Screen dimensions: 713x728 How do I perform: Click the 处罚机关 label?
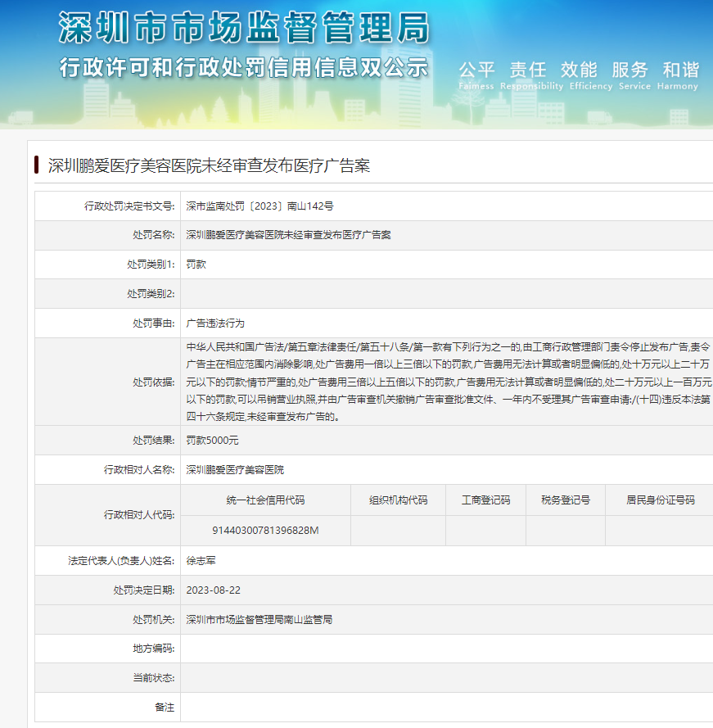[154, 620]
